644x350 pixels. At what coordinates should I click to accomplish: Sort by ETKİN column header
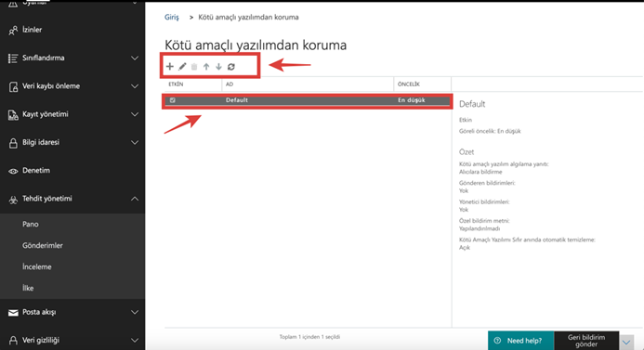click(176, 84)
